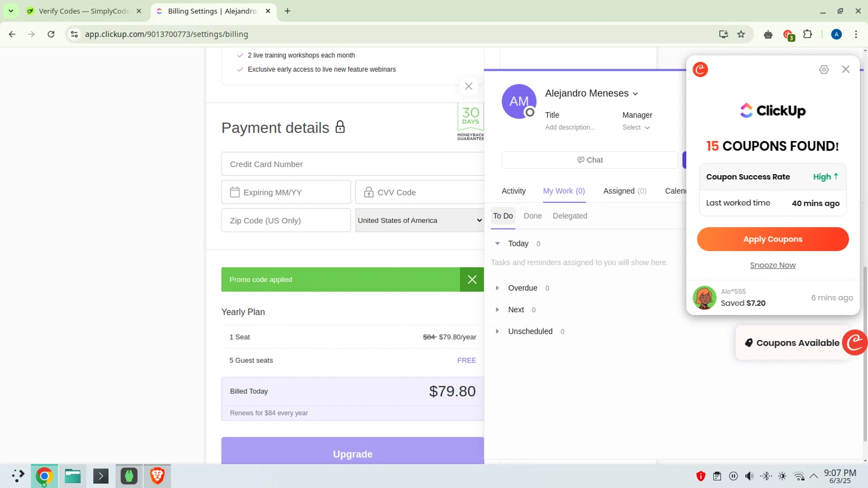
Task: Click the Zip Code field
Action: tap(286, 220)
